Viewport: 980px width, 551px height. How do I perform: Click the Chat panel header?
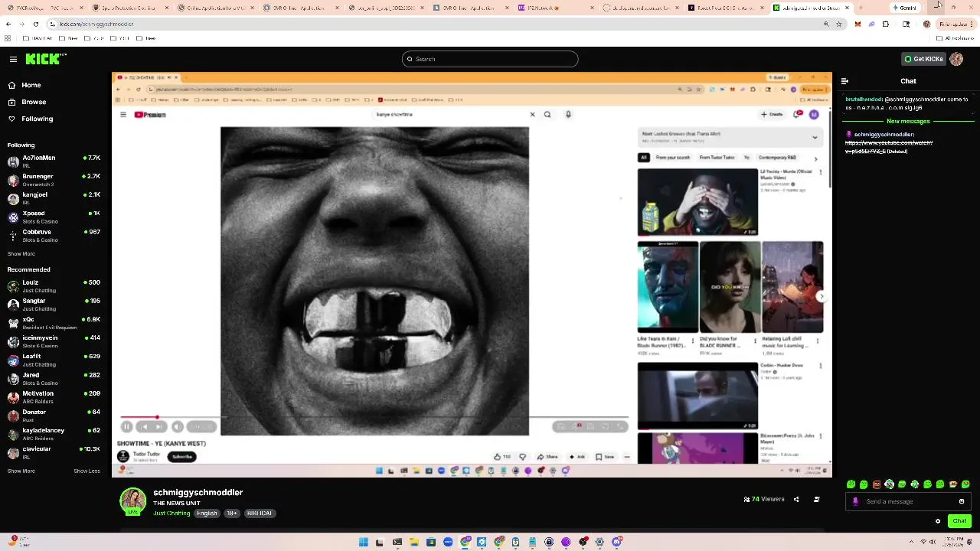tap(908, 81)
